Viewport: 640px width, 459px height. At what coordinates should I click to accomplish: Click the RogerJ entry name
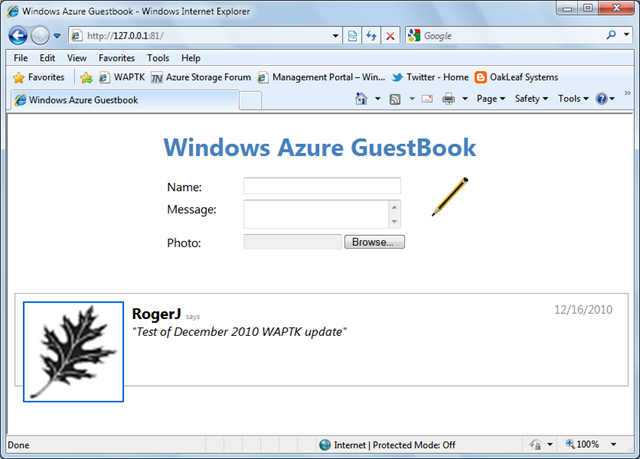click(x=156, y=314)
